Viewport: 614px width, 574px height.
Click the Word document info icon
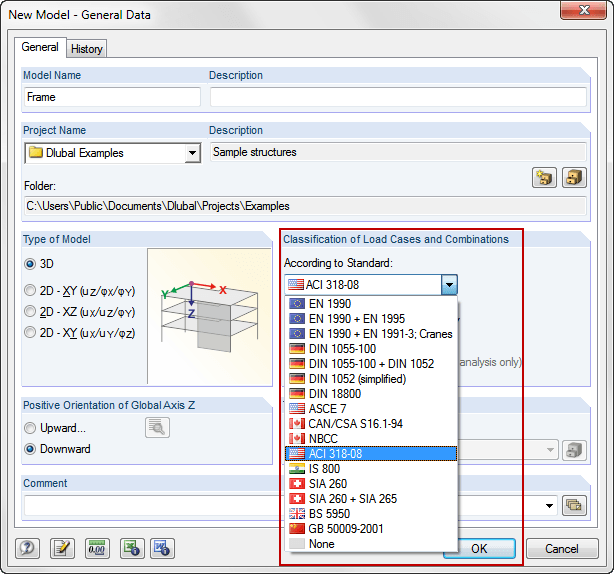pyautogui.click(x=162, y=548)
